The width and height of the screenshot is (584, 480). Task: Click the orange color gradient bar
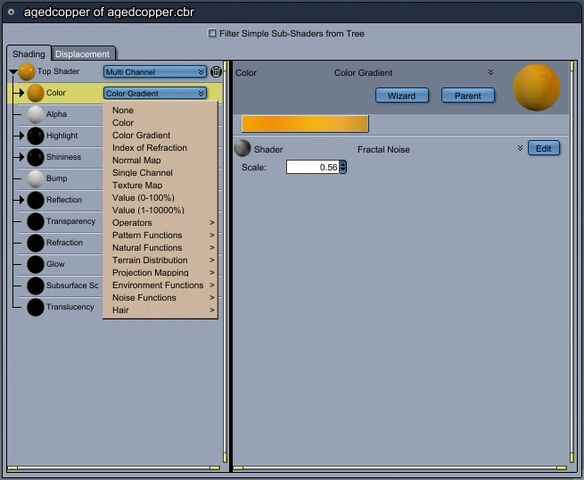(x=305, y=124)
